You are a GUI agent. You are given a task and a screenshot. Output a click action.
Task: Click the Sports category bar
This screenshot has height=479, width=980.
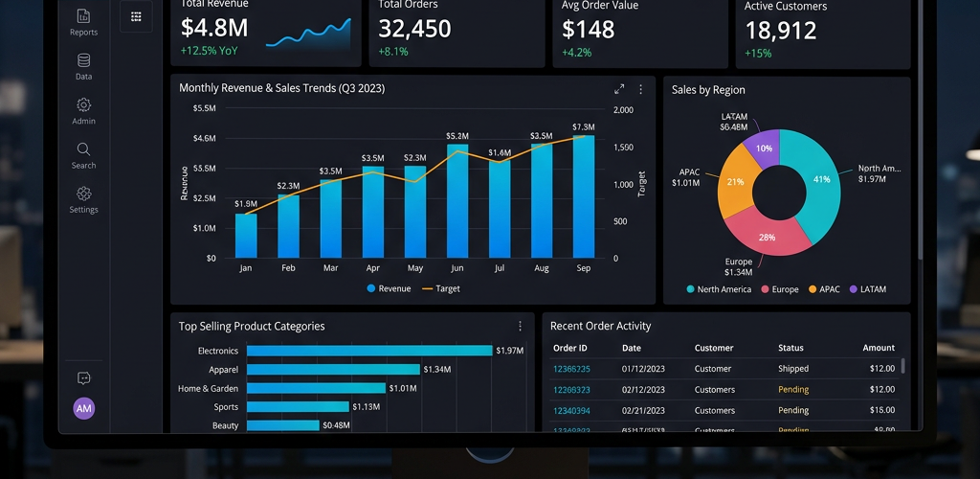pos(298,407)
